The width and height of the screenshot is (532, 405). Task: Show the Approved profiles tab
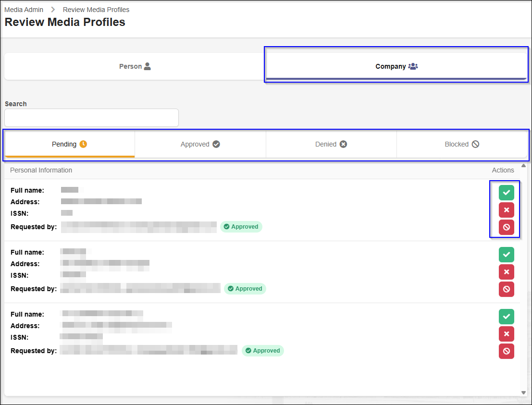pos(200,144)
